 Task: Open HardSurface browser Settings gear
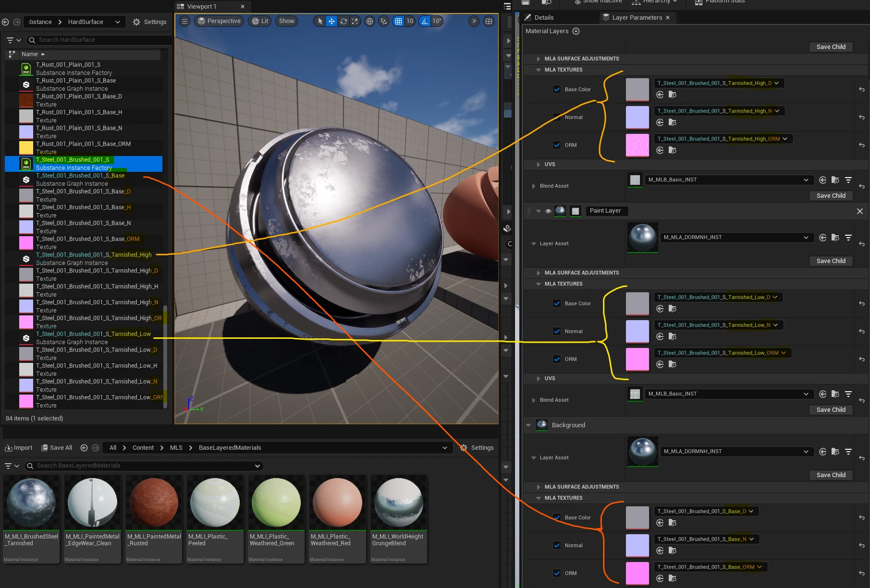pyautogui.click(x=149, y=22)
